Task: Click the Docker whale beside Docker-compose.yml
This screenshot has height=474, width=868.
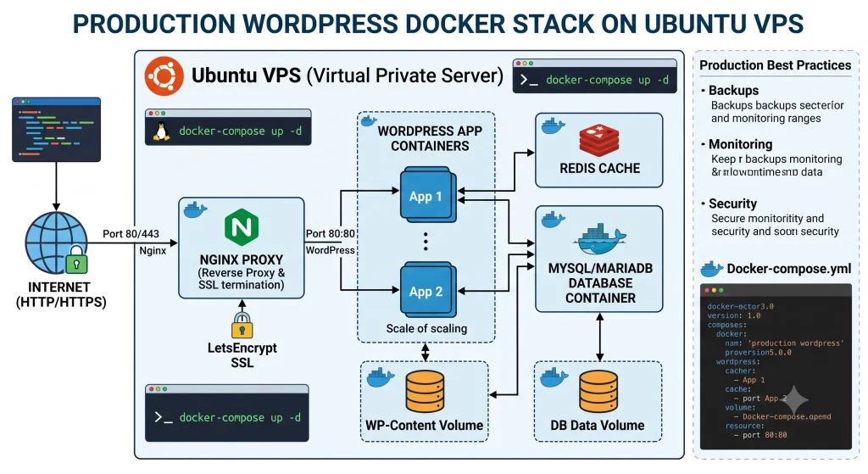Action: coord(711,269)
